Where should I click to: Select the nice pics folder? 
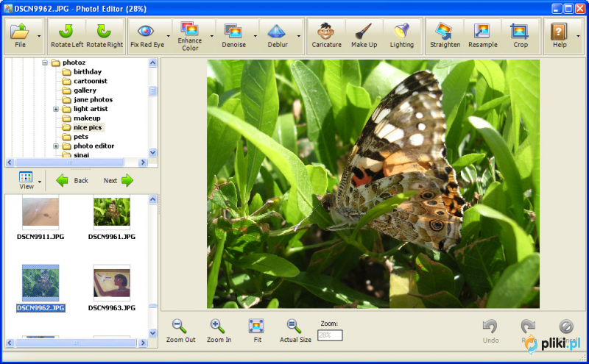coord(88,127)
